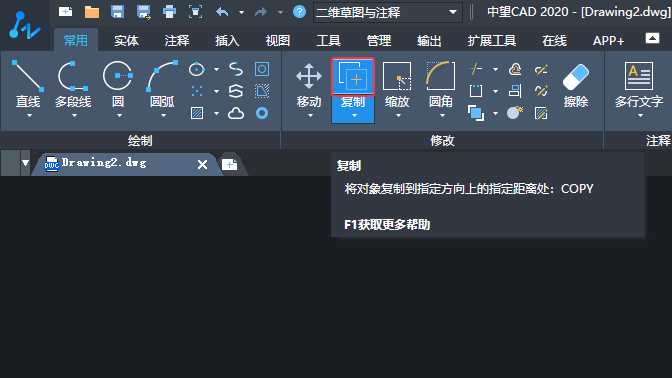Viewport: 672px width, 378px height.
Task: Select the trim tool icon
Action: [476, 69]
